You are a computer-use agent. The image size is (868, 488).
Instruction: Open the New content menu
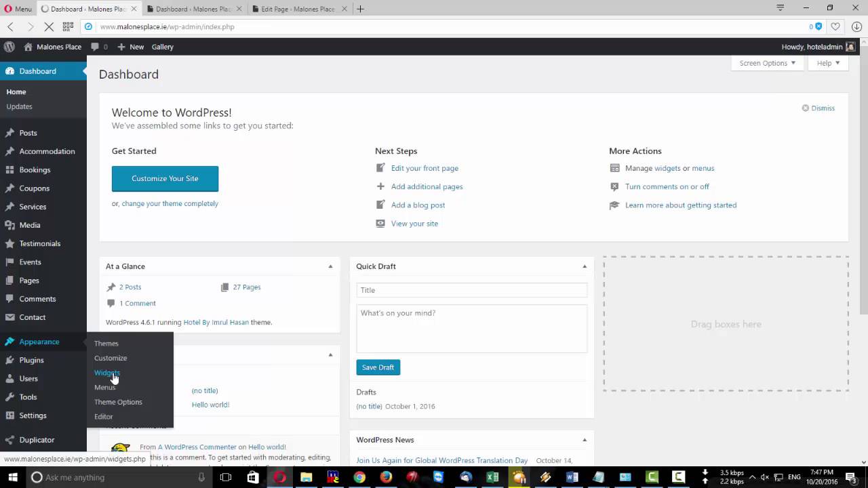(x=130, y=47)
